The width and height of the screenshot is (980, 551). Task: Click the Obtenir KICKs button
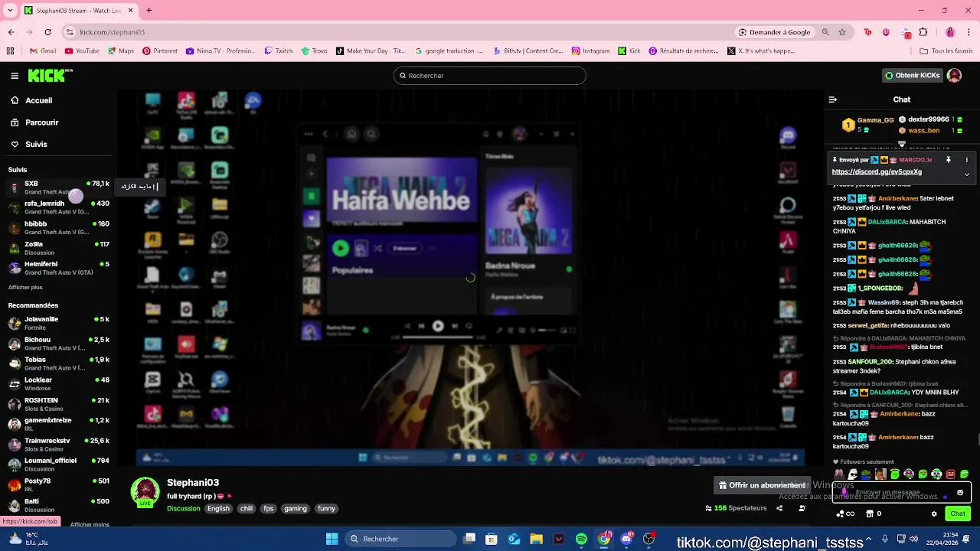[x=913, y=76]
